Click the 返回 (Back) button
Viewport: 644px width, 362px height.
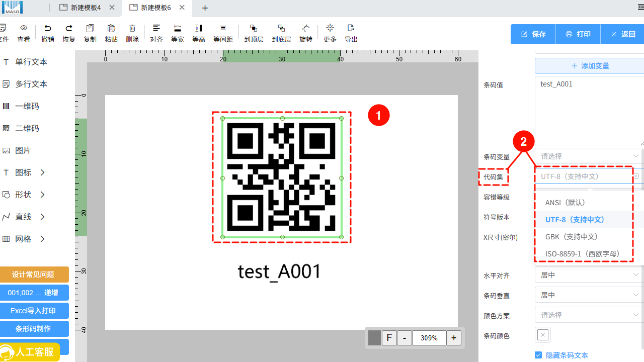coord(623,34)
